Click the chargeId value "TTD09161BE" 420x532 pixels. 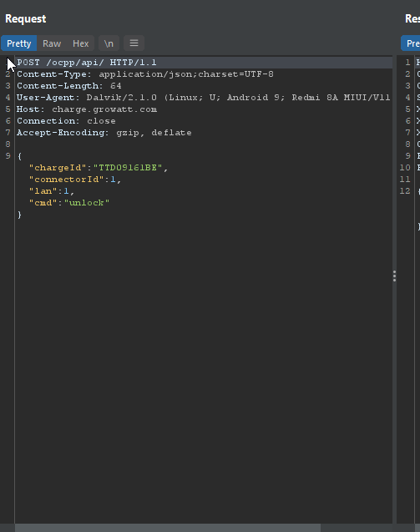(128, 168)
